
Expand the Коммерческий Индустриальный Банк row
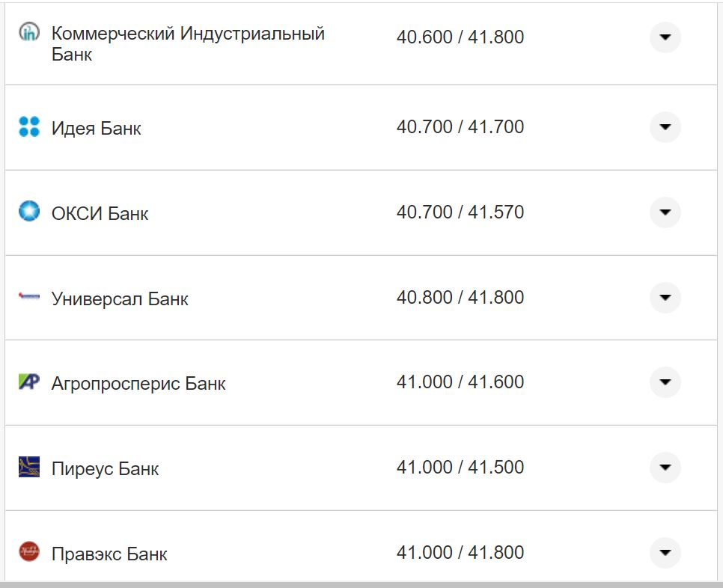coord(665,37)
